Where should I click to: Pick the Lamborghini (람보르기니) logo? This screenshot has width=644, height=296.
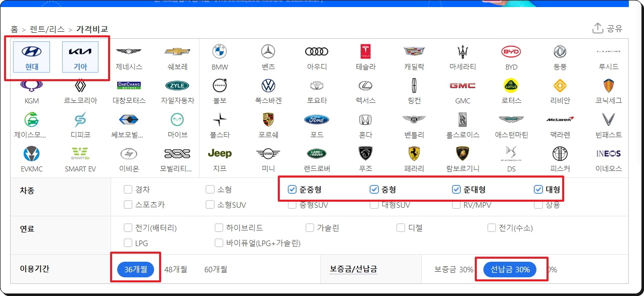point(463,153)
